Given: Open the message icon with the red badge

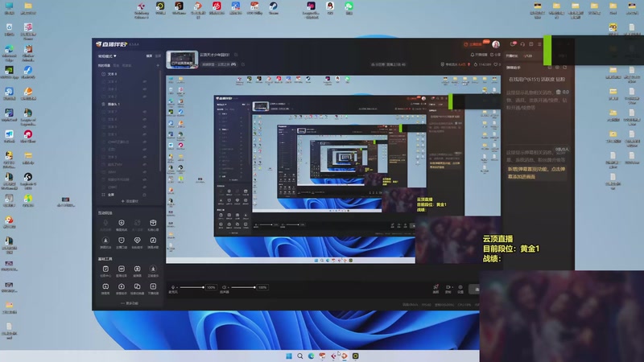Looking at the screenshot, I should [513, 44].
